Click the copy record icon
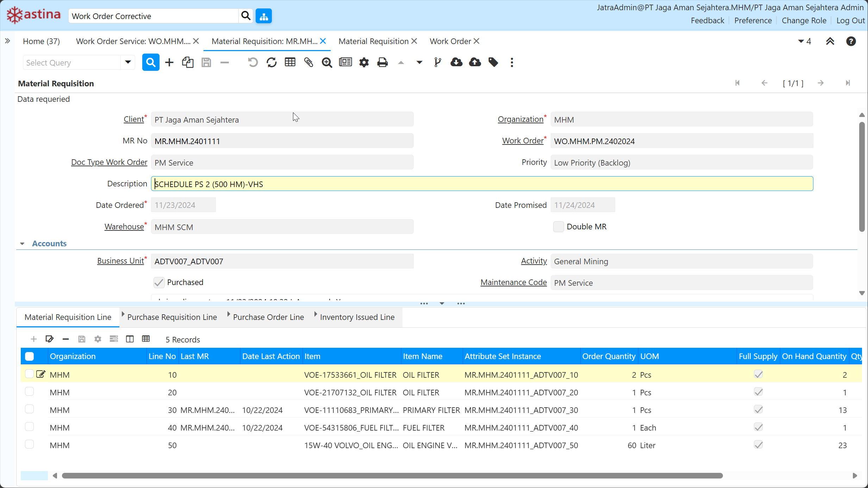This screenshot has height=488, width=868. coord(188,62)
